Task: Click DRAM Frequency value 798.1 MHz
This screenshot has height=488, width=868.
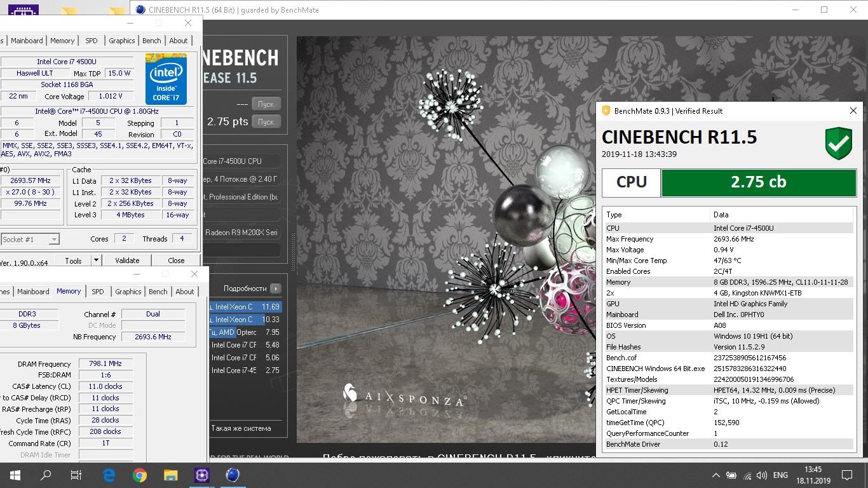Action: pos(105,363)
